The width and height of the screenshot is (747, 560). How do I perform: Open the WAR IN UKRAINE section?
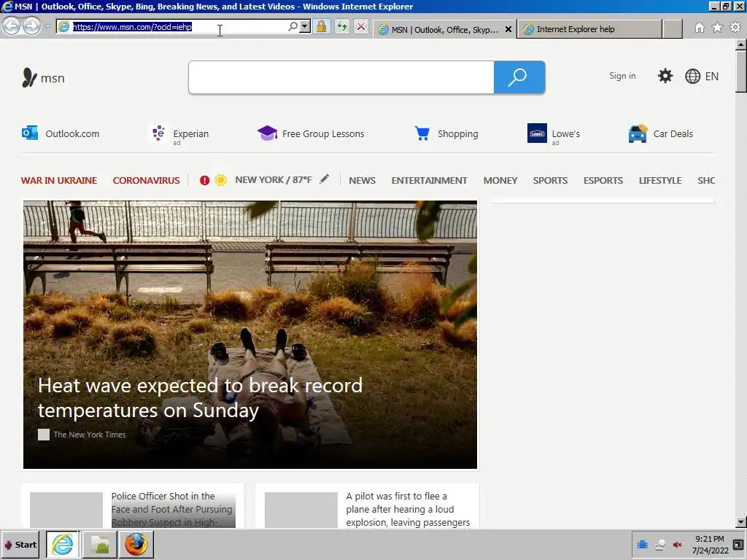(59, 181)
